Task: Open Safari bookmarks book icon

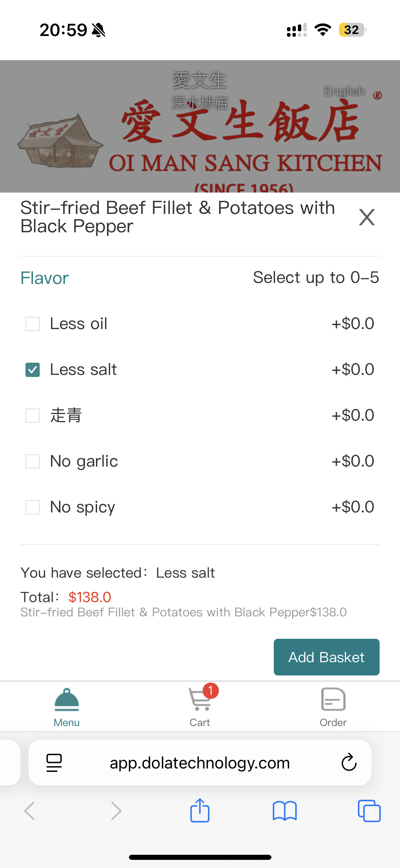Action: tap(285, 811)
